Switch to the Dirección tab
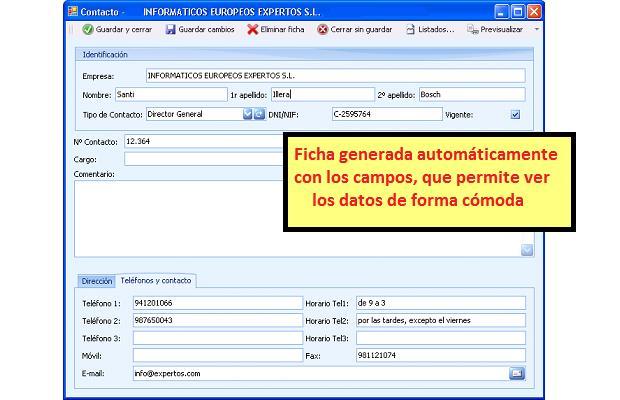Viewport: 620px width, 400px height. click(97, 281)
